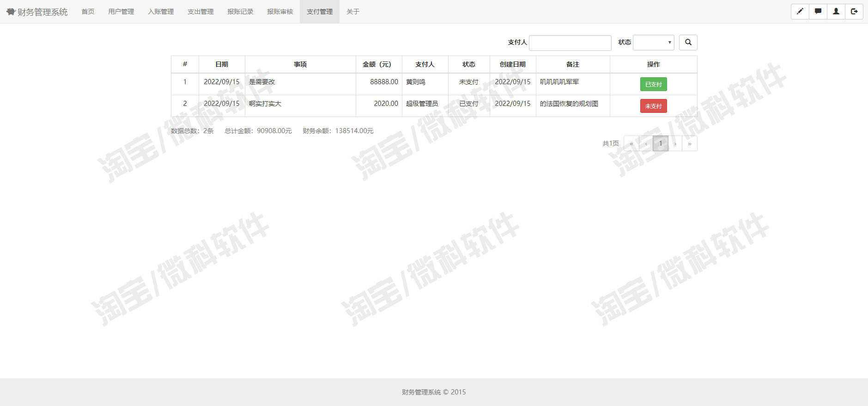Click red 未支付 button for 啊实打实大
Screen dimensions: 868x406
point(654,106)
